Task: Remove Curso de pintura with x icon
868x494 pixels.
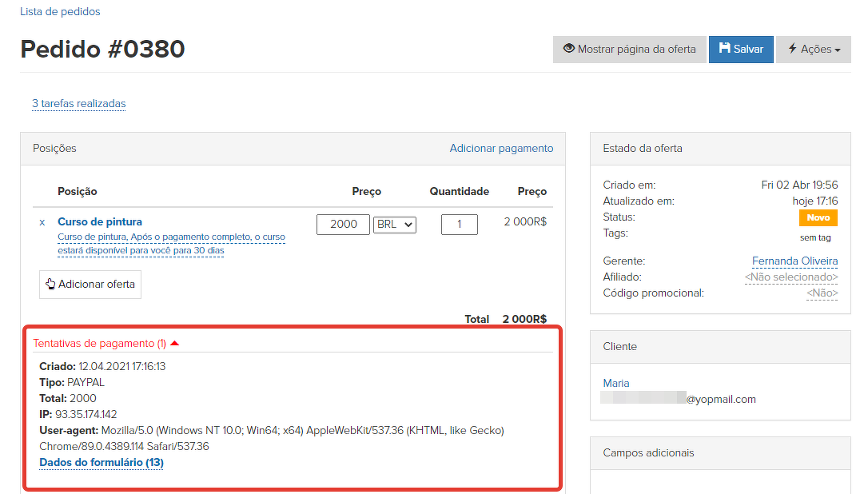Action: pos(42,222)
